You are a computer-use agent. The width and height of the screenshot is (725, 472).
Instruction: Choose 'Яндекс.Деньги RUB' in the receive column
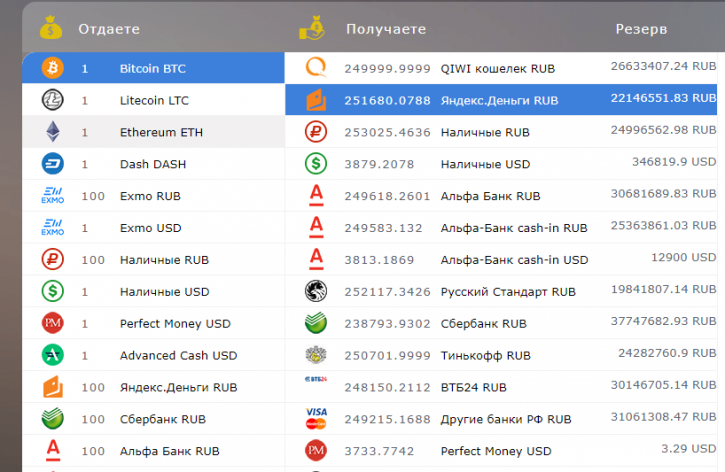coord(501,100)
